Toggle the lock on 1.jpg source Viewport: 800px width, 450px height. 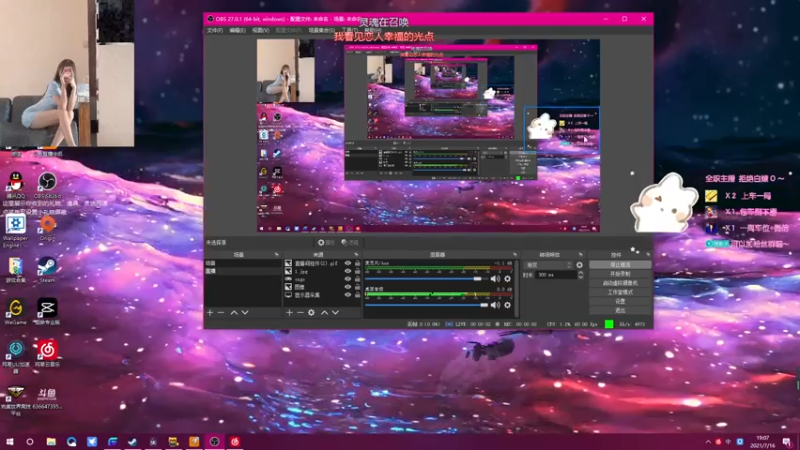357,271
